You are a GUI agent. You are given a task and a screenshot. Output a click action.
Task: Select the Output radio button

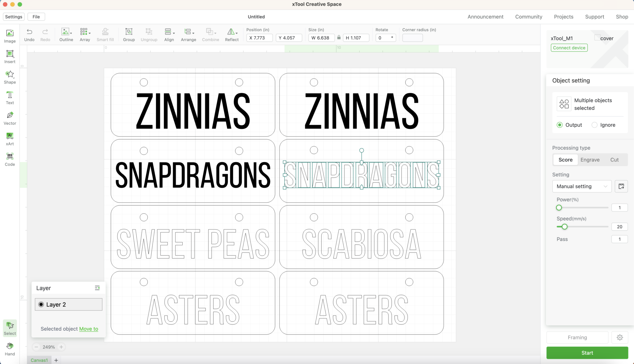pyautogui.click(x=559, y=125)
